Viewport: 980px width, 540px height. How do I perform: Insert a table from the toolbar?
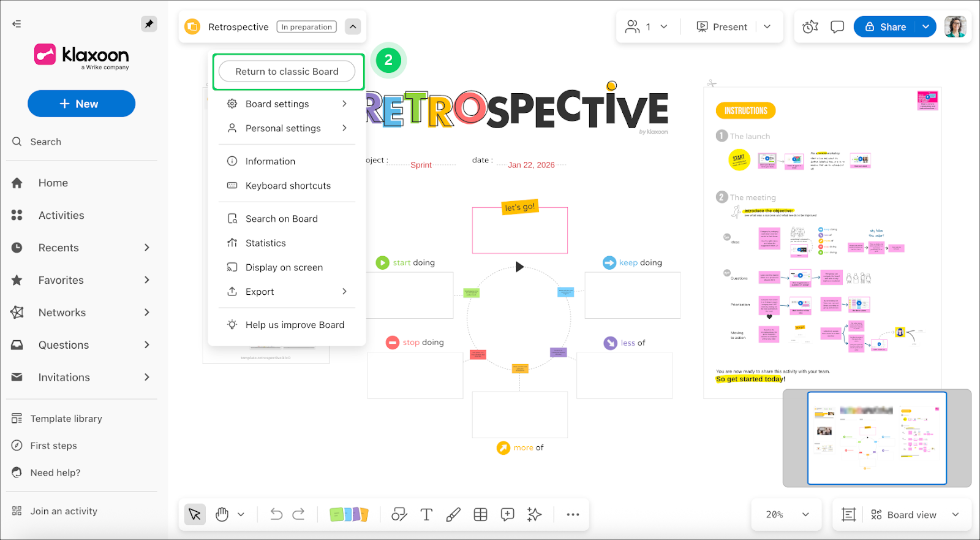(x=481, y=514)
